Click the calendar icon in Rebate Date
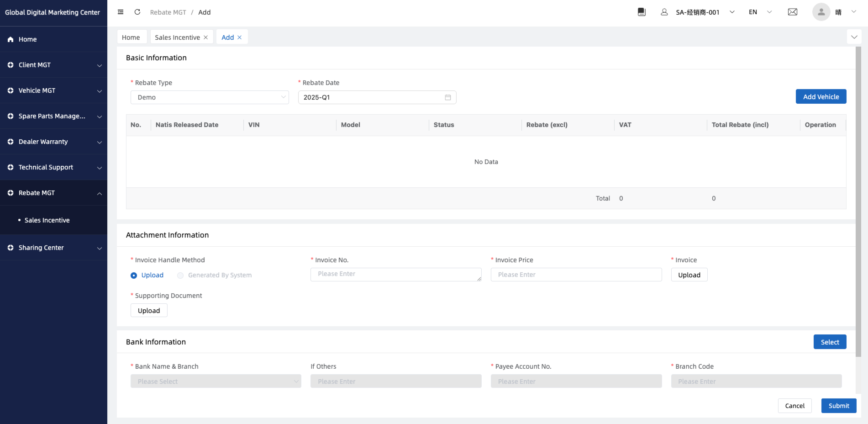This screenshot has width=868, height=424. [x=447, y=97]
